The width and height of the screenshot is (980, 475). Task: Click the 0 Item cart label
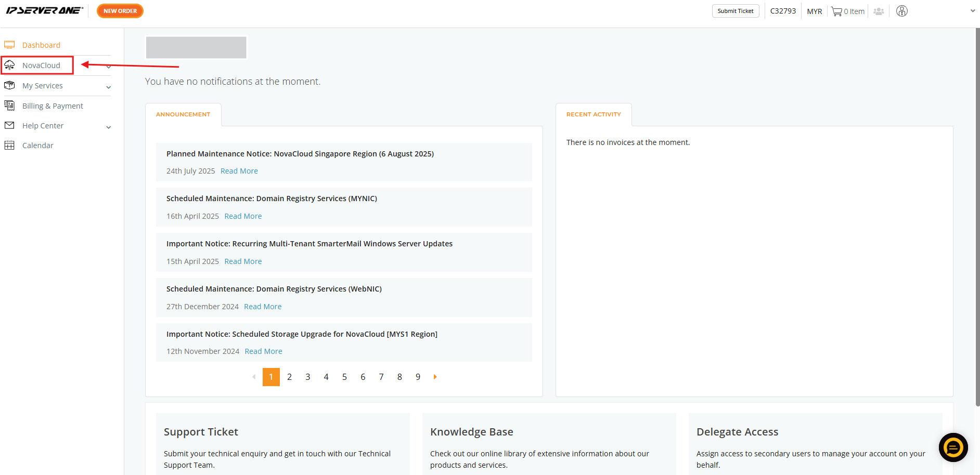(854, 11)
